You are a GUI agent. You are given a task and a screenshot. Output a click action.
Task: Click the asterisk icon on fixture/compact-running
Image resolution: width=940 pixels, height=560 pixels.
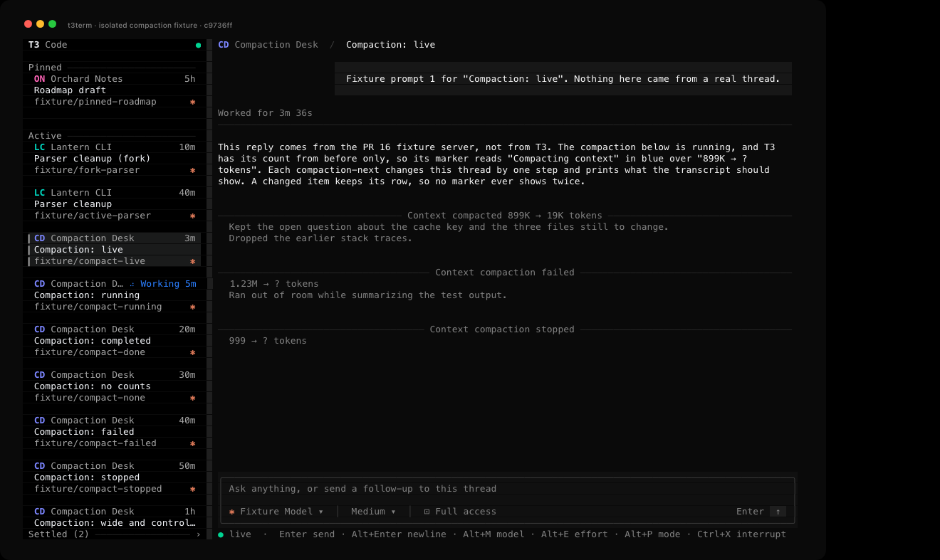tap(192, 307)
